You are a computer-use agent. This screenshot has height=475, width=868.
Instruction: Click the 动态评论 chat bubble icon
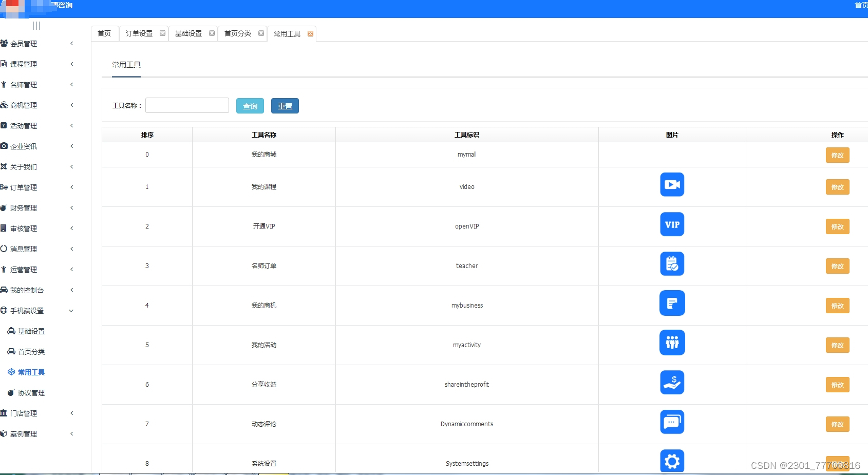(x=672, y=422)
